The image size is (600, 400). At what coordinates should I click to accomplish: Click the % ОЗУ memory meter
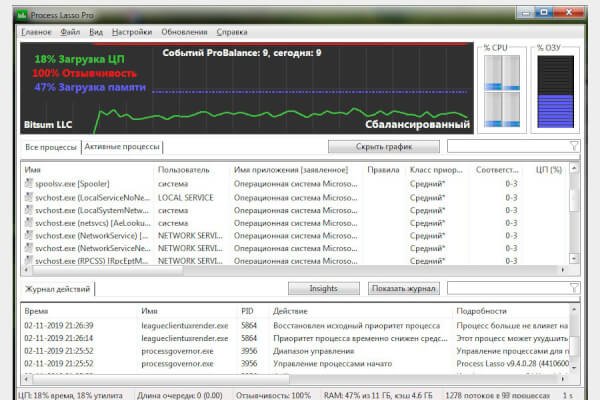tap(555, 91)
